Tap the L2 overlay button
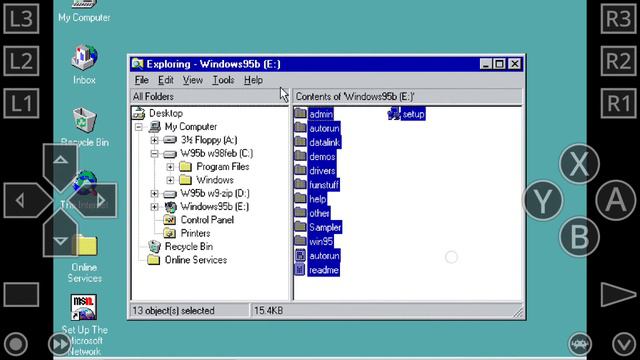 click(x=21, y=61)
